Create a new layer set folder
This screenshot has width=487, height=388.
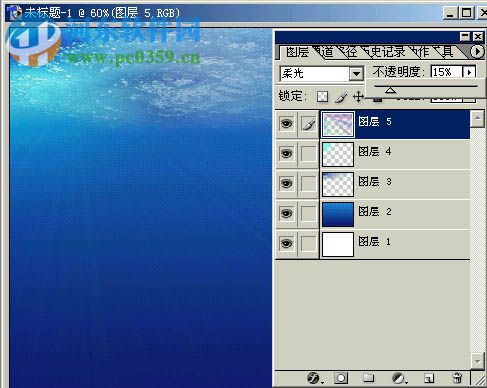click(368, 378)
